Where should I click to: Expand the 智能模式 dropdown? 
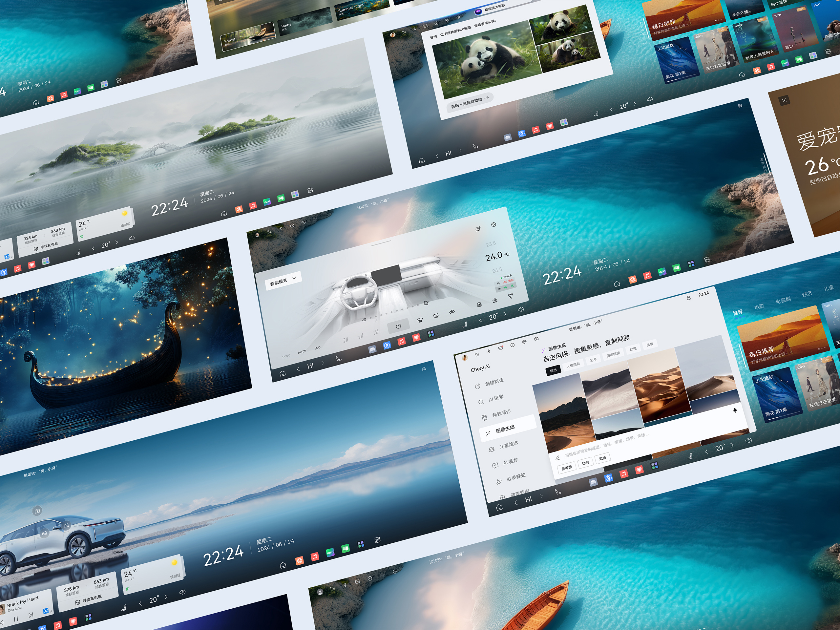[283, 281]
